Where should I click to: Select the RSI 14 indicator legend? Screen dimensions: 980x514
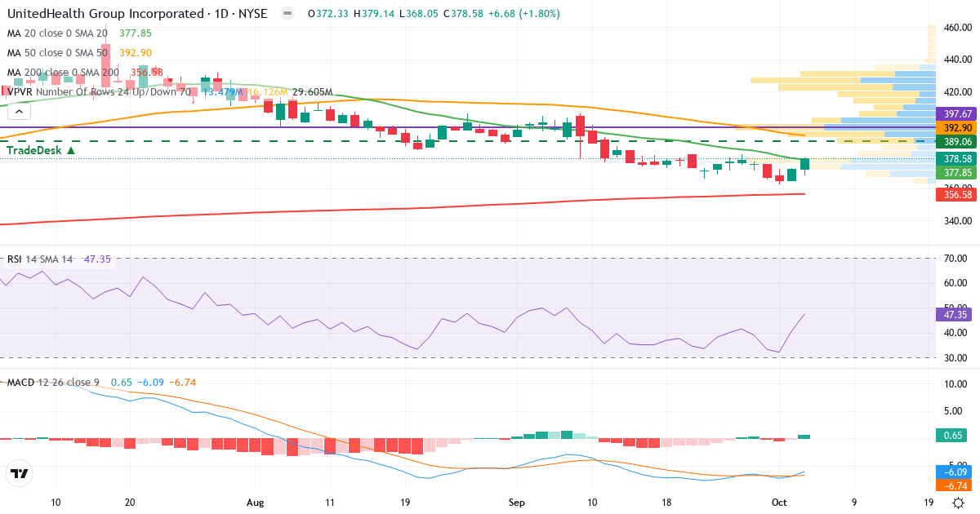pos(40,259)
